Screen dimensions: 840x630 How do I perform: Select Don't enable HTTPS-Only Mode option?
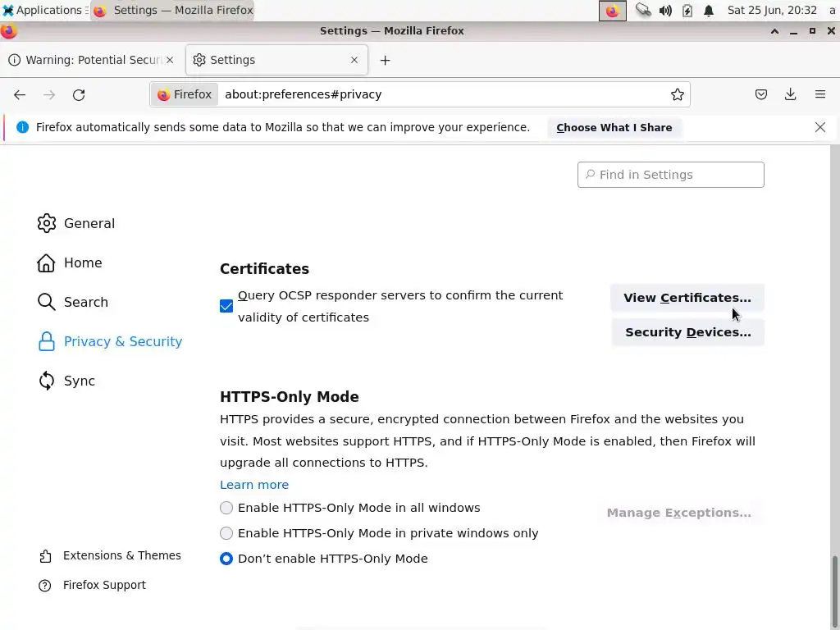pyautogui.click(x=226, y=559)
